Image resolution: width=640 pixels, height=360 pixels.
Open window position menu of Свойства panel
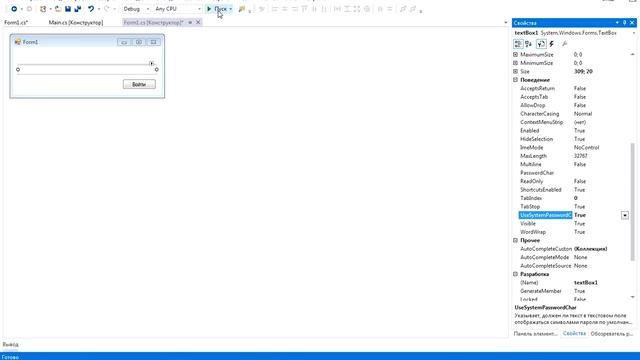click(x=617, y=23)
